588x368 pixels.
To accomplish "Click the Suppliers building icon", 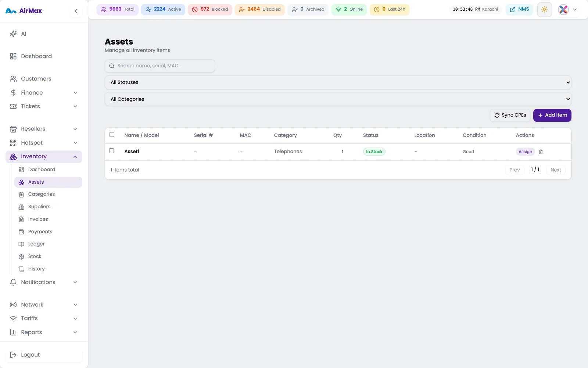I will (21, 207).
